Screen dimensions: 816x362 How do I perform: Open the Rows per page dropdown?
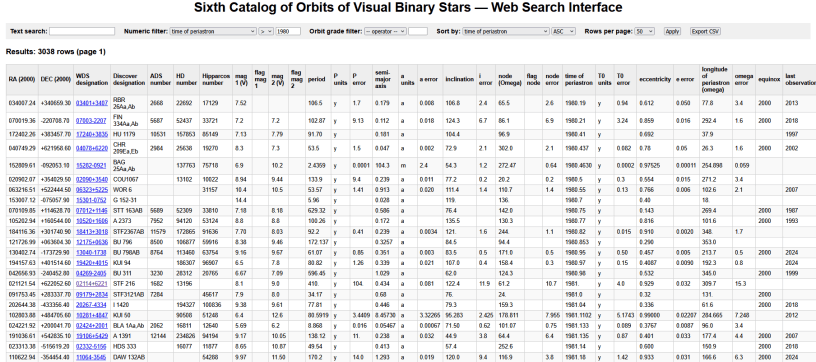[x=644, y=31]
